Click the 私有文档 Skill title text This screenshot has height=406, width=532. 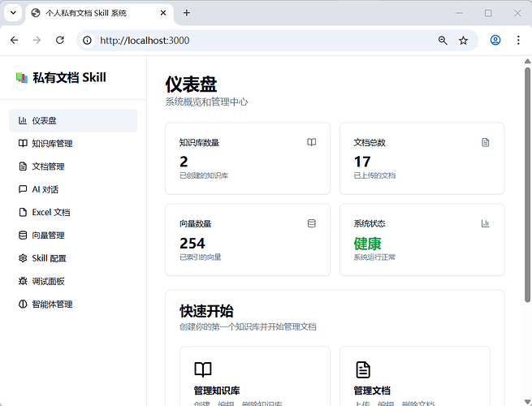tap(70, 78)
